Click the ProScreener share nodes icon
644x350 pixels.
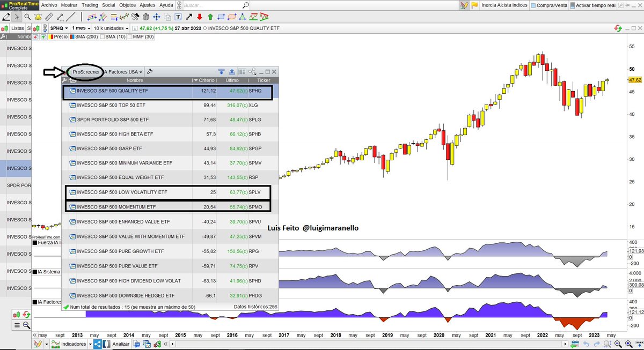click(x=253, y=71)
